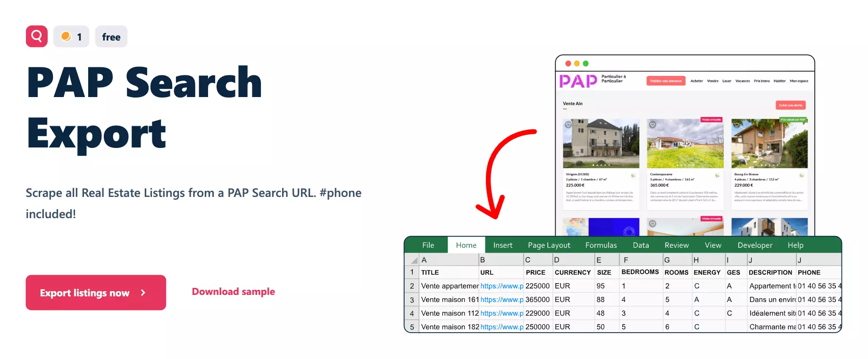The height and width of the screenshot is (359, 868).
Task: Click the Export listings now button
Action: point(96,293)
